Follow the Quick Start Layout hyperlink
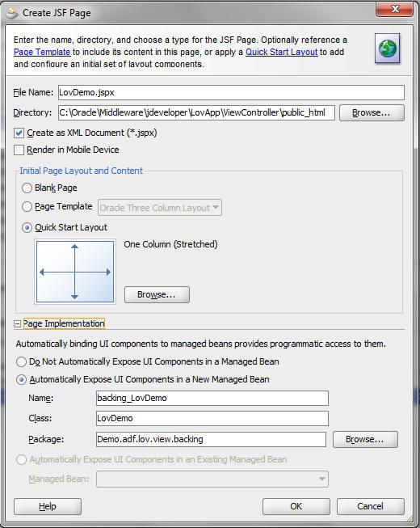 (281, 52)
